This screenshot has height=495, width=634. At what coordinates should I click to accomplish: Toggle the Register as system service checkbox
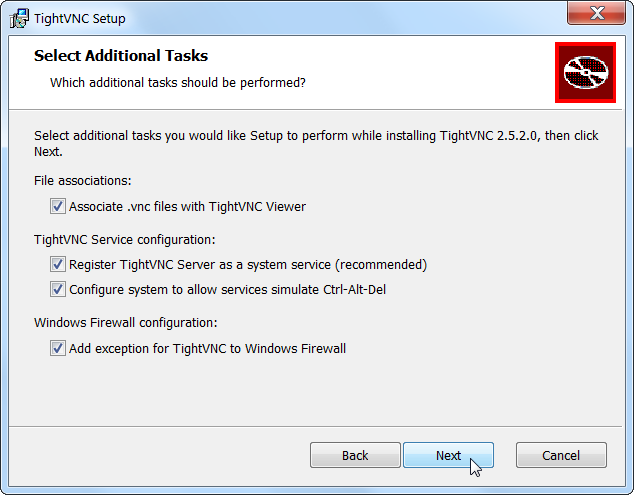[57, 265]
